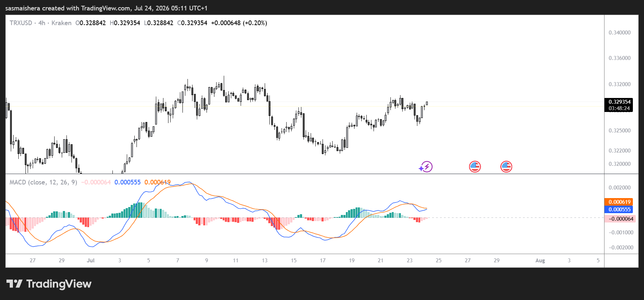Click date 13 on the time axis

click(265, 261)
